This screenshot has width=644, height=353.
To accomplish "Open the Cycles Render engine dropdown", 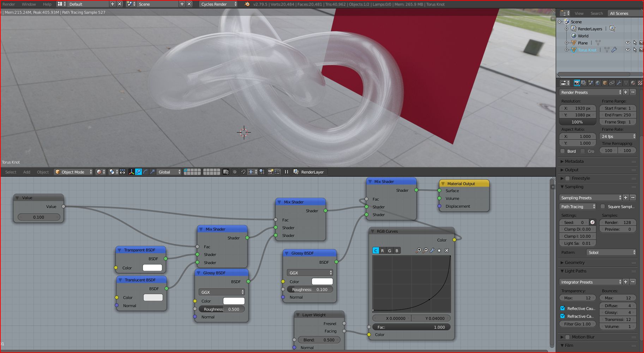I will (219, 4).
